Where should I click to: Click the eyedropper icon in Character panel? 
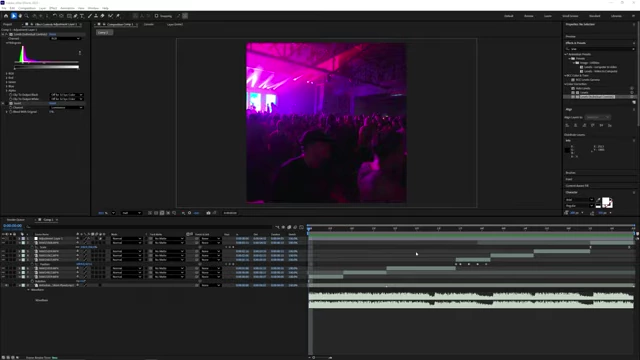point(598,200)
